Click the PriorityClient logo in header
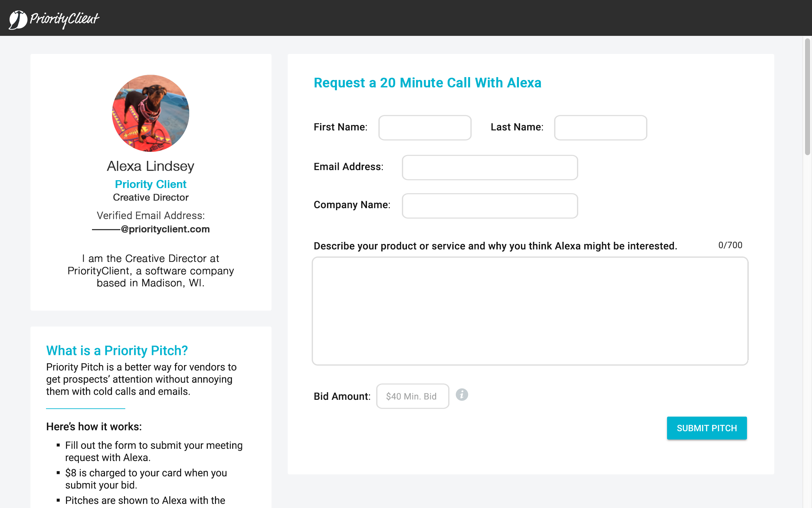Screen dimensions: 812x508 click(54, 19)
